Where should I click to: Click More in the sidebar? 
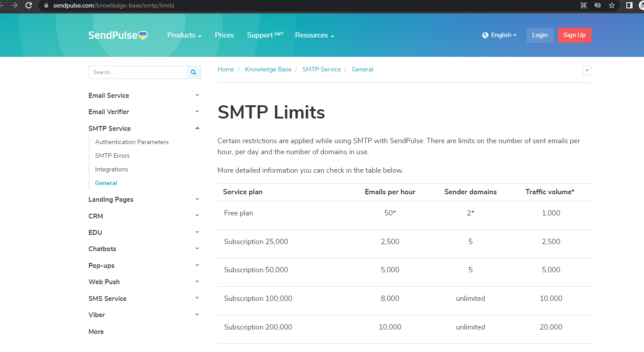96,332
